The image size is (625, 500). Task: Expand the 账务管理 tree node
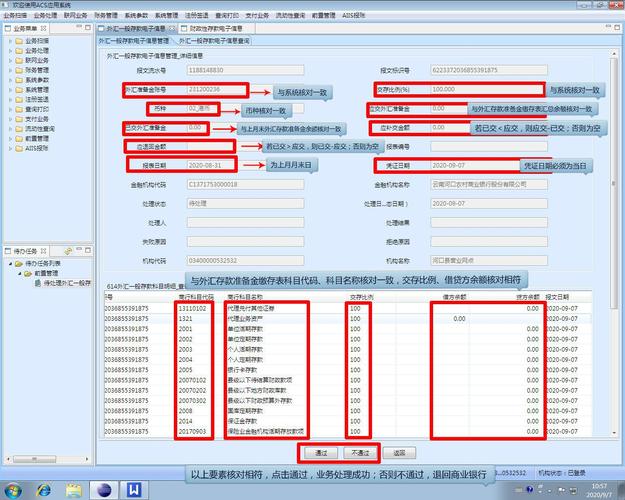[x=10, y=70]
